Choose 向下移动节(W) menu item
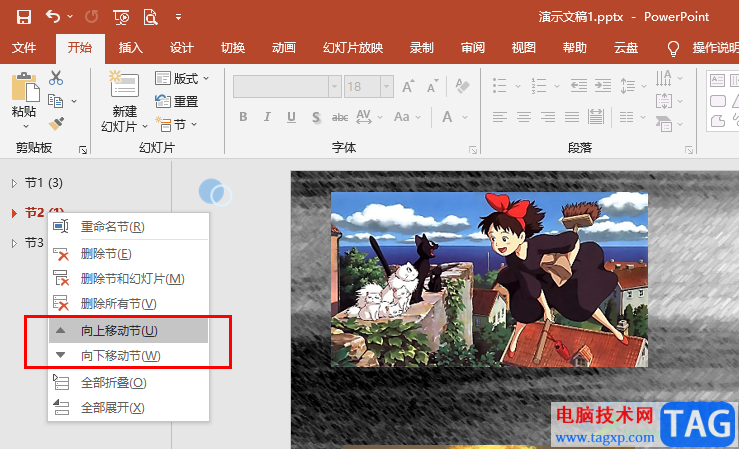 click(x=129, y=356)
